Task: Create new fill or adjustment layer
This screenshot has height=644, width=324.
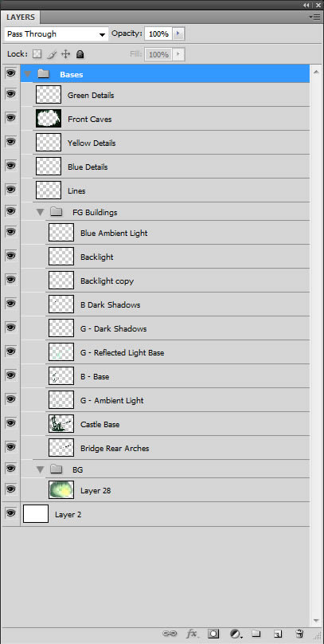Action: click(x=235, y=634)
